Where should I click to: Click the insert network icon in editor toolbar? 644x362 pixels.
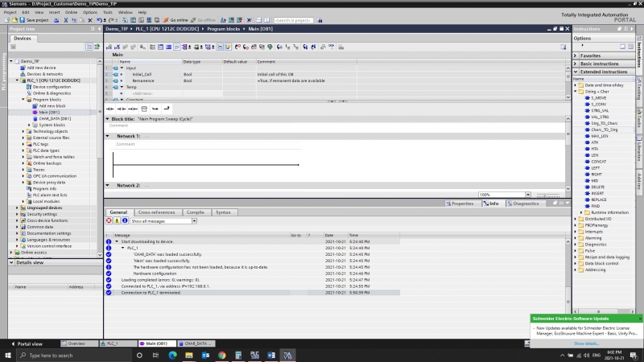point(109,47)
